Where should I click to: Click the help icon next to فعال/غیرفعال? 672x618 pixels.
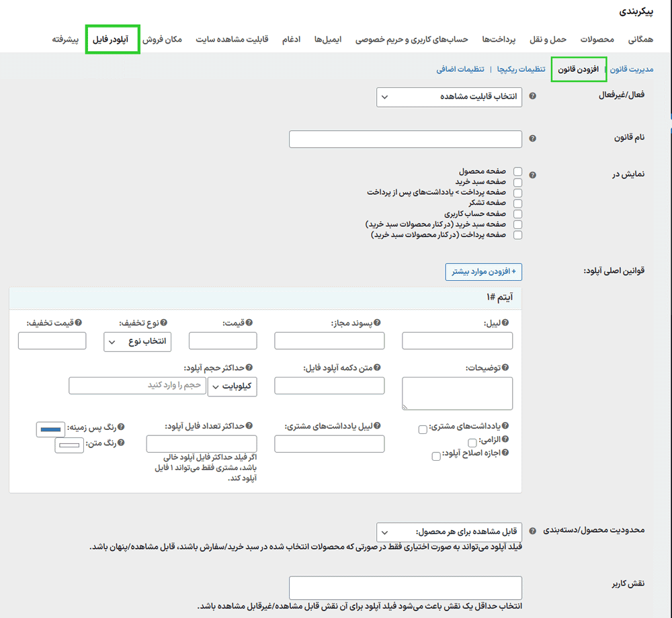point(531,96)
